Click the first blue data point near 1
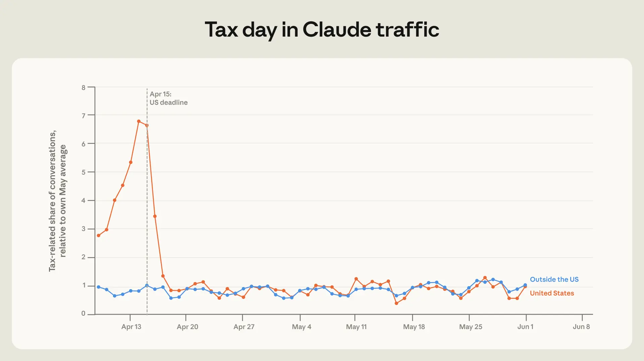This screenshot has width=644, height=361. coord(99,287)
